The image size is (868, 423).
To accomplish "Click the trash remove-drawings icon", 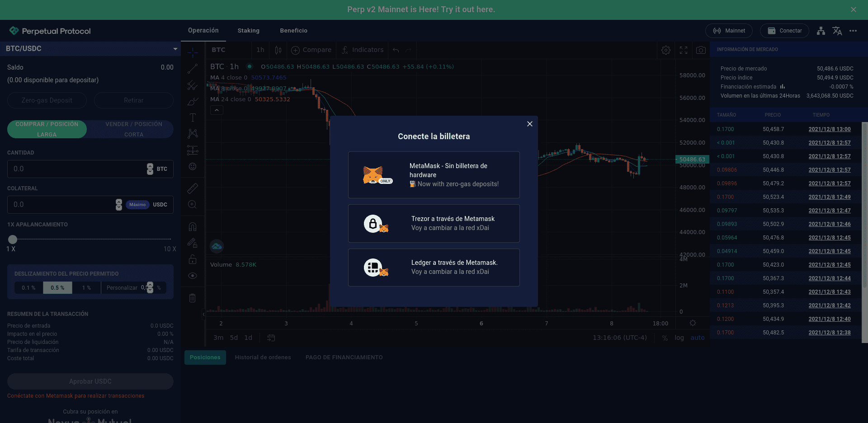I will coord(193,298).
